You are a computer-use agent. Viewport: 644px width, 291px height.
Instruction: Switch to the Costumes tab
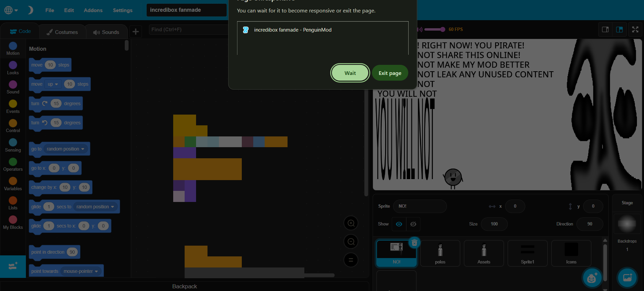point(62,32)
